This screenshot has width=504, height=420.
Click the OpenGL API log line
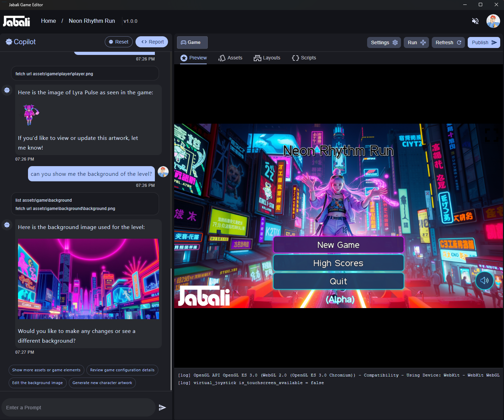click(339, 375)
